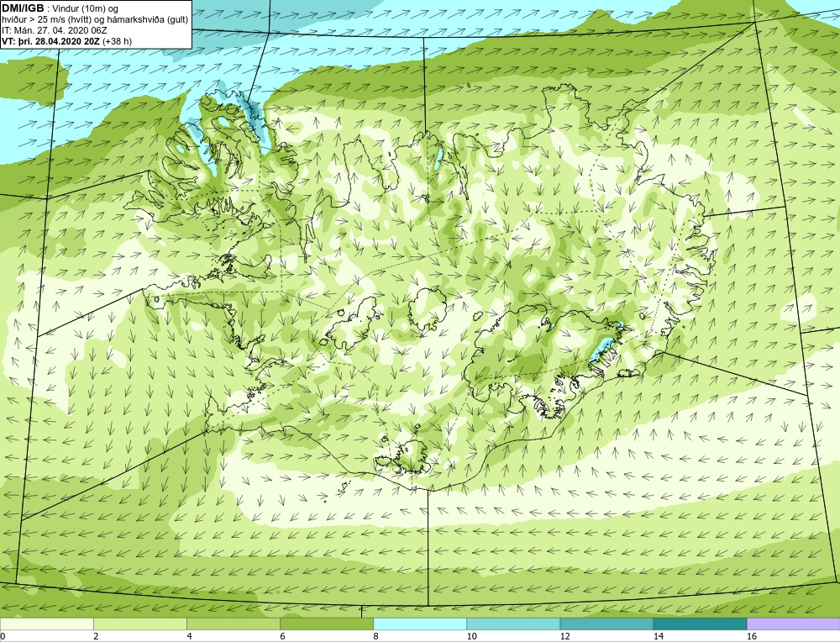Click the 6–8 m/s dark green swatch
Screen dimensions: 840x642
click(326, 624)
